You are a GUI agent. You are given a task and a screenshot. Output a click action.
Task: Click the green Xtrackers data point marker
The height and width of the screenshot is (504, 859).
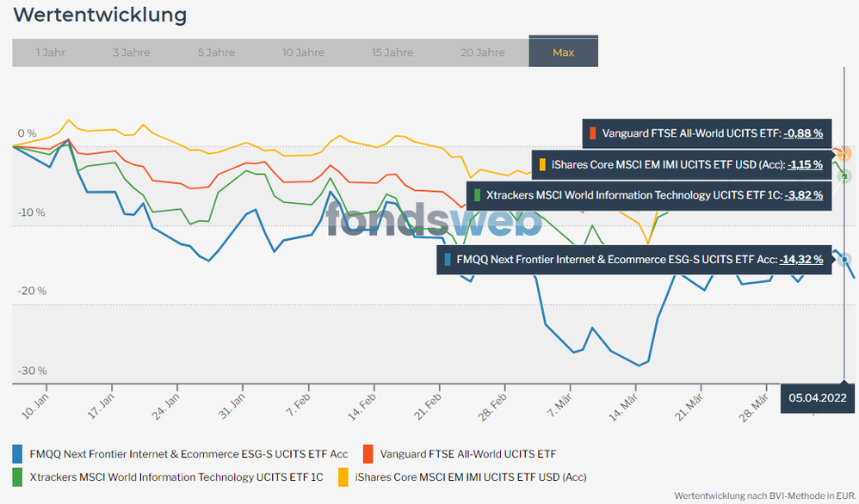(844, 176)
